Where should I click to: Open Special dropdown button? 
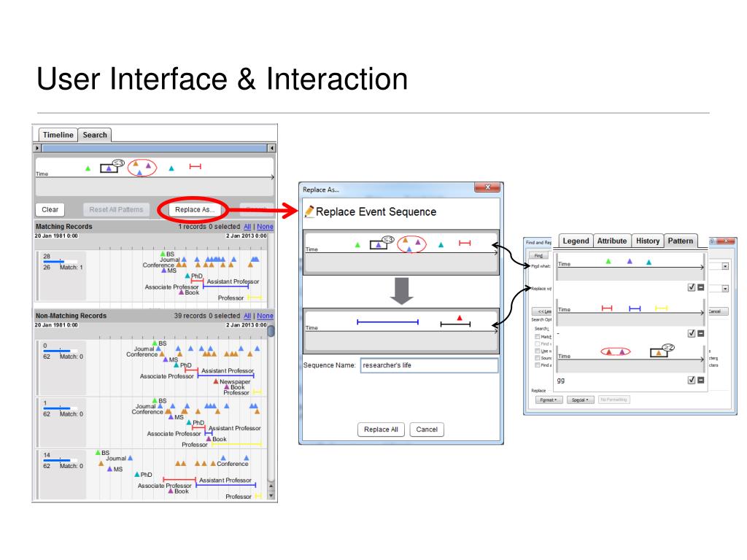[580, 400]
